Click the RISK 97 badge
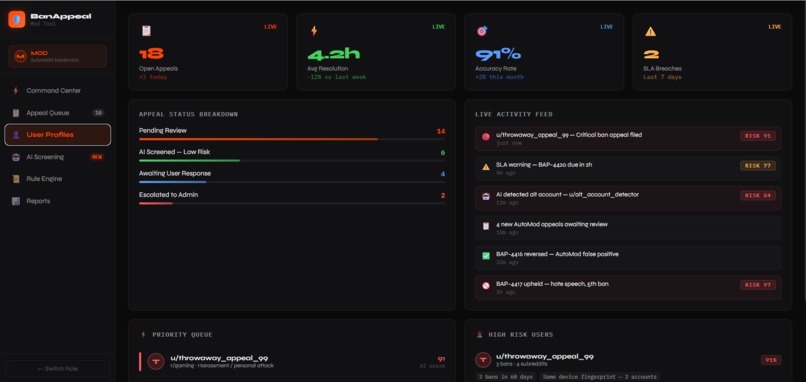This screenshot has height=382, width=806. [758, 284]
